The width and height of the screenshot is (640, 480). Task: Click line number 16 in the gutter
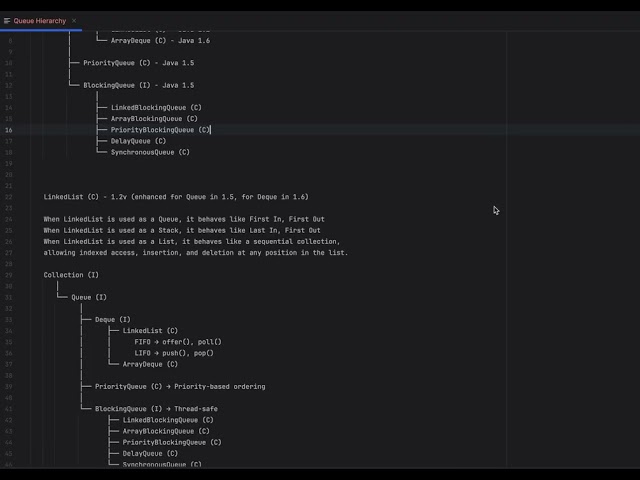pyautogui.click(x=9, y=130)
